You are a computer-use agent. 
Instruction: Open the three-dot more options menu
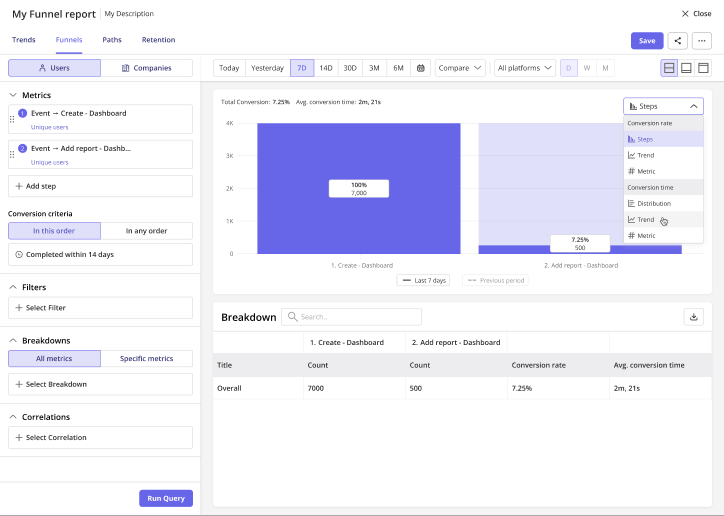701,41
